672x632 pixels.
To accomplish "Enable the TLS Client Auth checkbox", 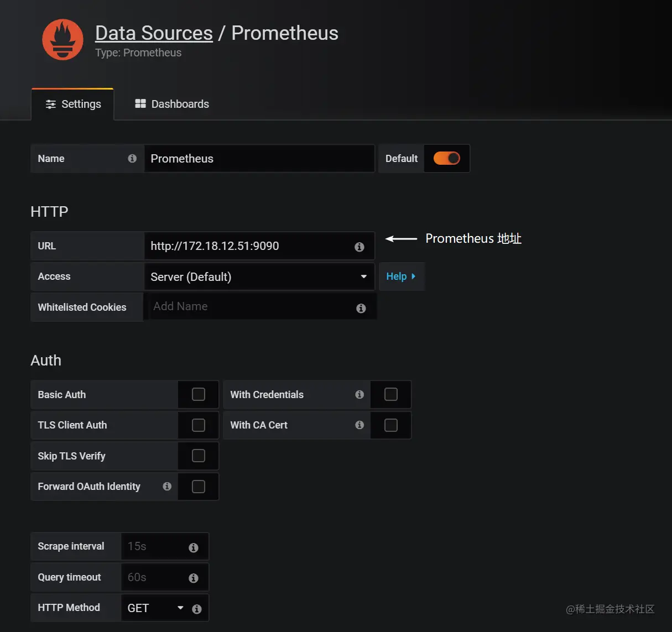I will click(199, 425).
